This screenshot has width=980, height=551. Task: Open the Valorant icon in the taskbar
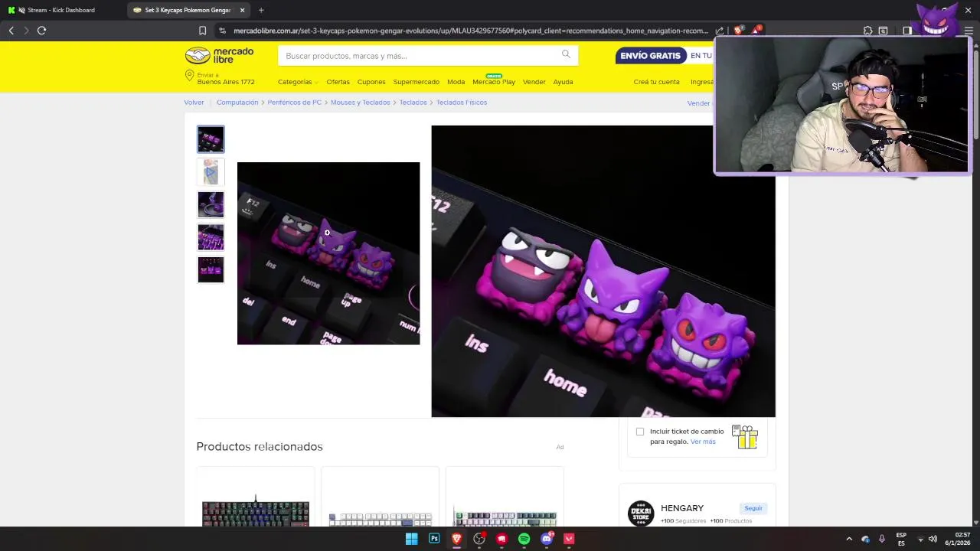[x=569, y=539]
